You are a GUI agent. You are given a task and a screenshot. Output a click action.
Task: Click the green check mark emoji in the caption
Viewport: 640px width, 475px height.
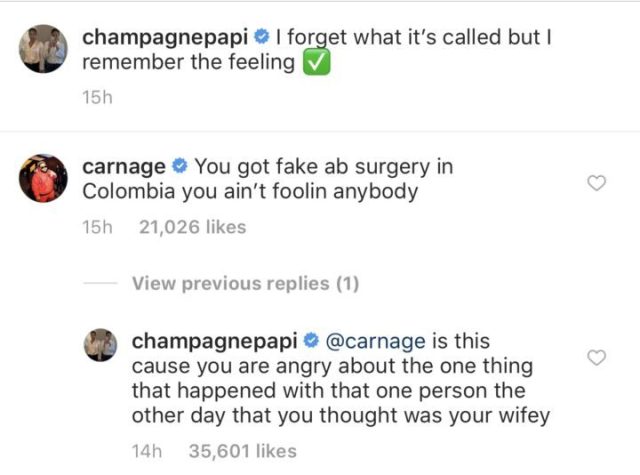316,64
